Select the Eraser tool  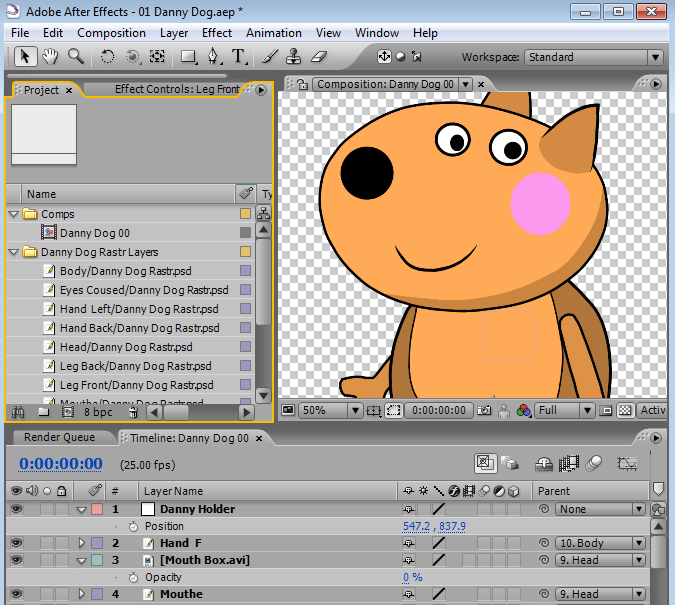point(319,56)
